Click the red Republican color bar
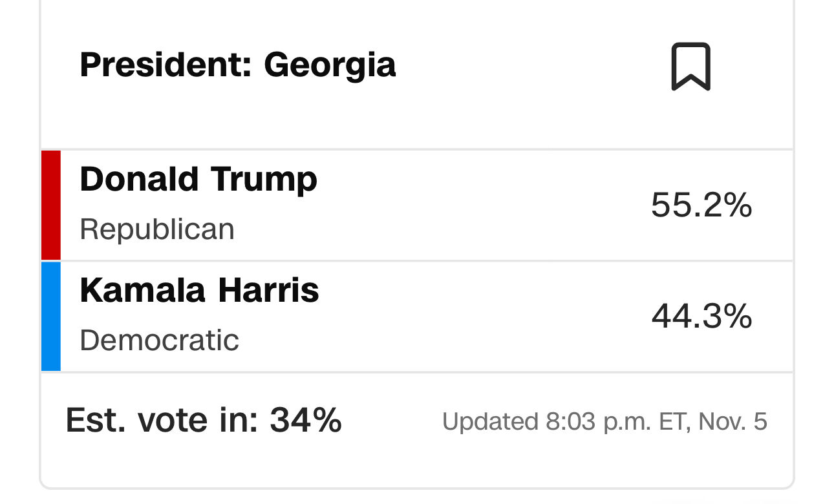Screen dimensions: 834x504 pyautogui.click(x=51, y=205)
